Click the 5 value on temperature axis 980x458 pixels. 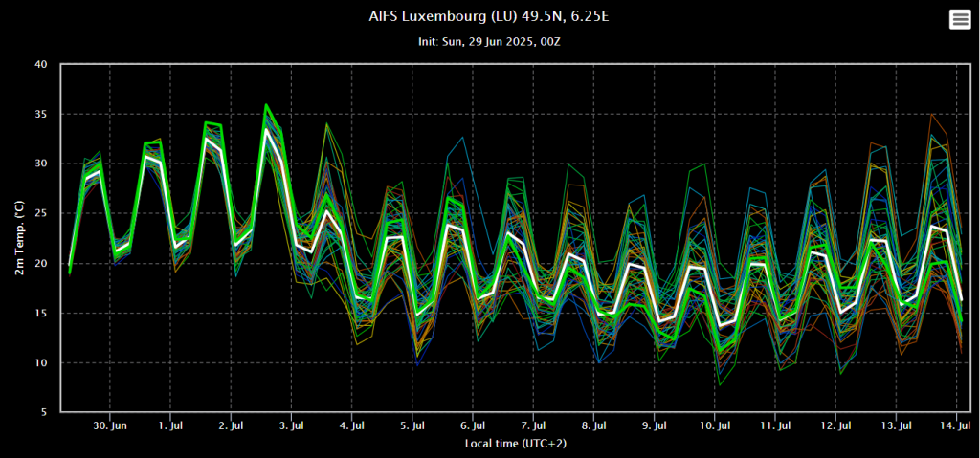(x=43, y=413)
